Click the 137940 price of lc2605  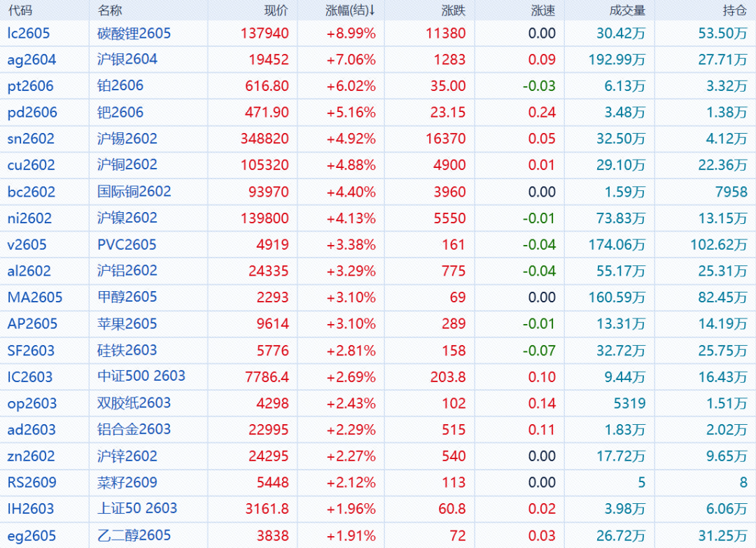pos(265,34)
